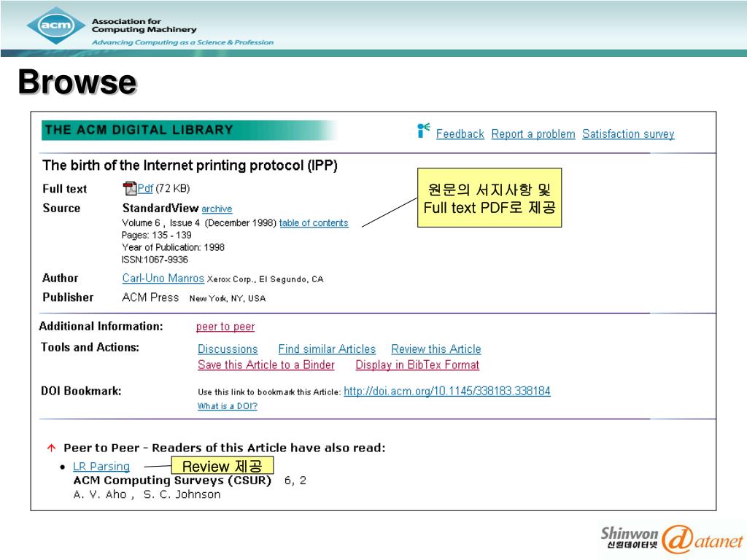Click Xerox Corp., El Segundo, CA text
The image size is (747, 560).
[265, 279]
